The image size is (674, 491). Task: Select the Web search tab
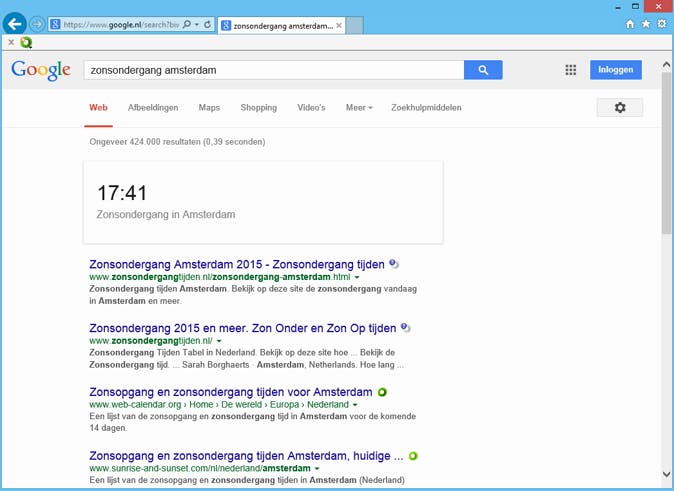click(98, 107)
